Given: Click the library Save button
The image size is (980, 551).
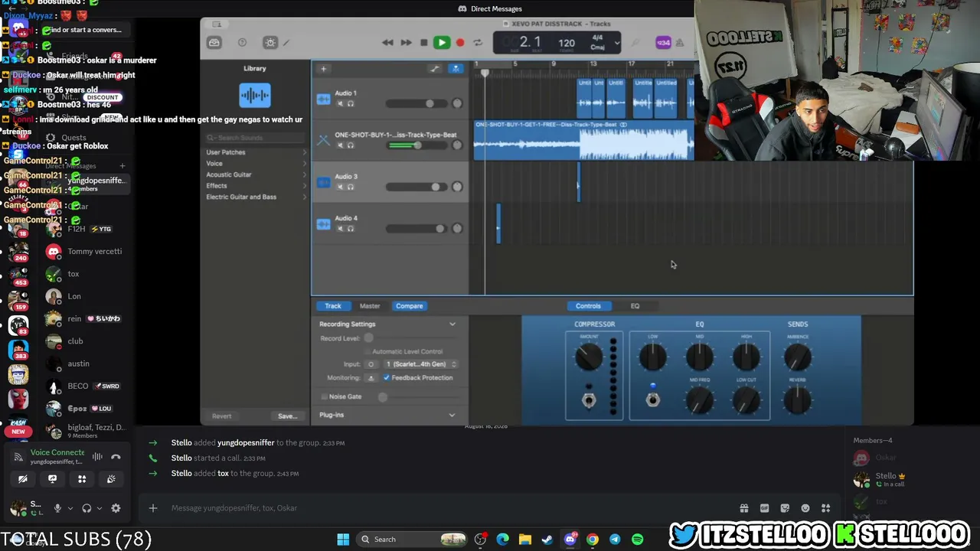Looking at the screenshot, I should pos(287,416).
